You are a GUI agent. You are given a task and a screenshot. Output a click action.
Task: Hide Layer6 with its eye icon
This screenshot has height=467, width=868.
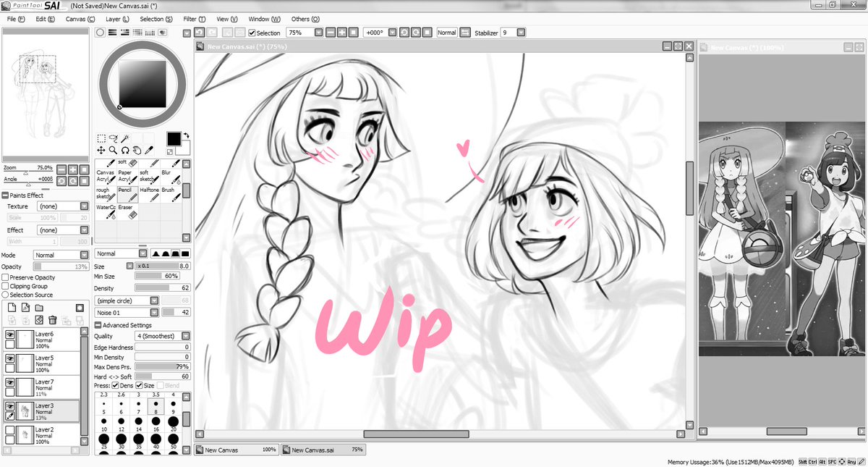point(10,335)
